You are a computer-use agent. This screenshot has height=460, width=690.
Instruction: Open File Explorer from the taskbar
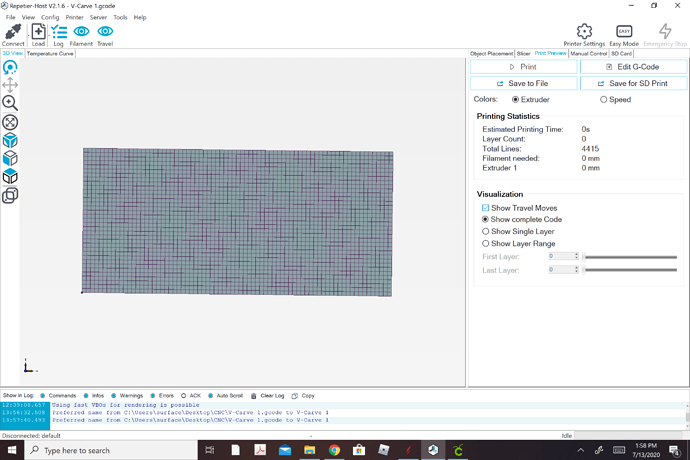(x=310, y=450)
